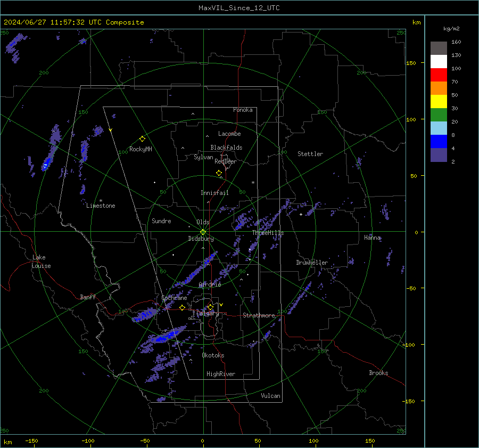479x448 pixels.
Task: Click the orange 70 legend swatch
Action: pyautogui.click(x=439, y=88)
